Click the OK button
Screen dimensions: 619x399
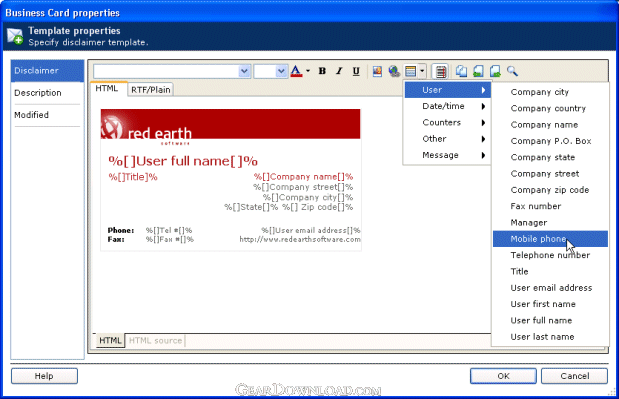[503, 376]
